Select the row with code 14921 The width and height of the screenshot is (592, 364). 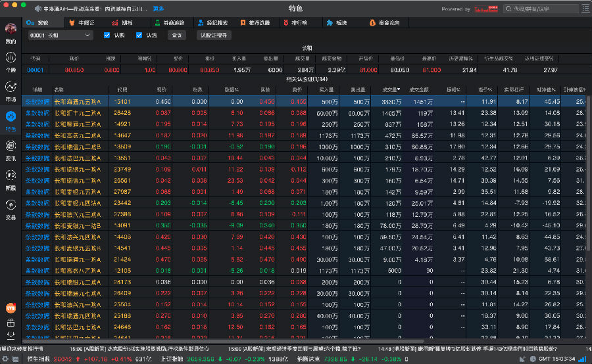[304, 124]
